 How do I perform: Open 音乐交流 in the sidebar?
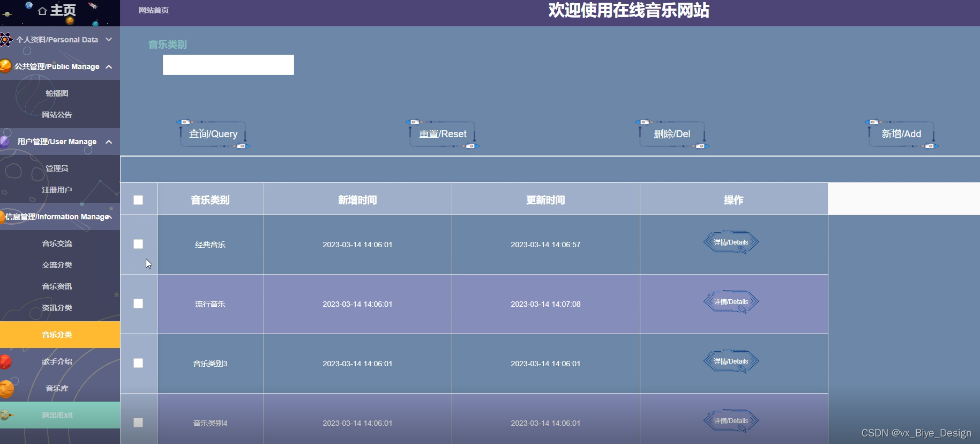coord(57,243)
